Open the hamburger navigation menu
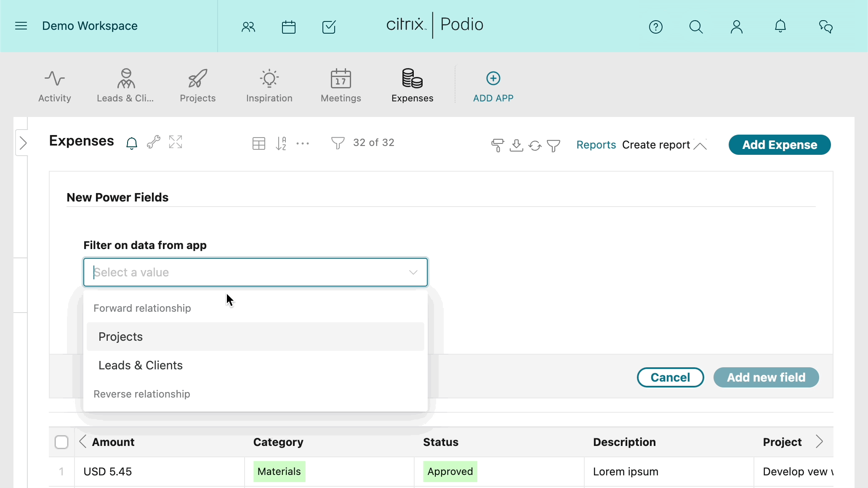The height and width of the screenshot is (488, 868). (21, 26)
